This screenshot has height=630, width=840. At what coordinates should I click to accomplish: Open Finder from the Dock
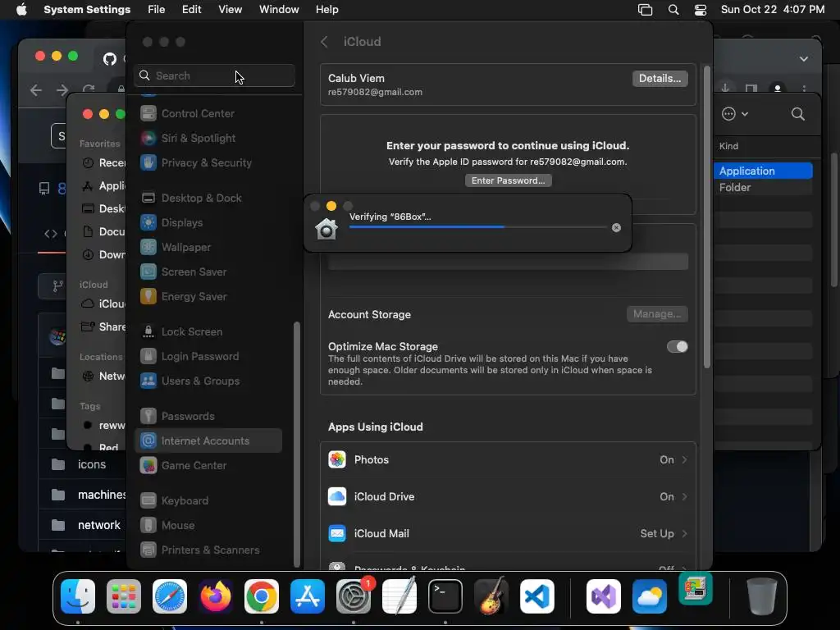(78, 596)
